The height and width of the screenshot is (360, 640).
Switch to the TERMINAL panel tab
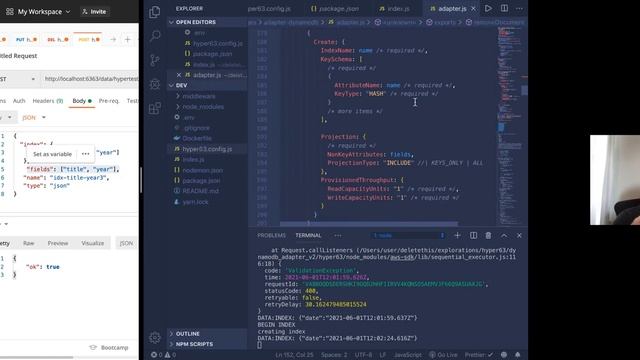[x=308, y=236]
